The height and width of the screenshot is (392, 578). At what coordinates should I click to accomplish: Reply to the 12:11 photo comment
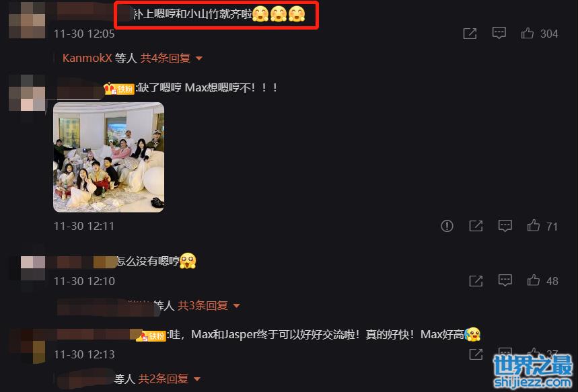point(505,225)
